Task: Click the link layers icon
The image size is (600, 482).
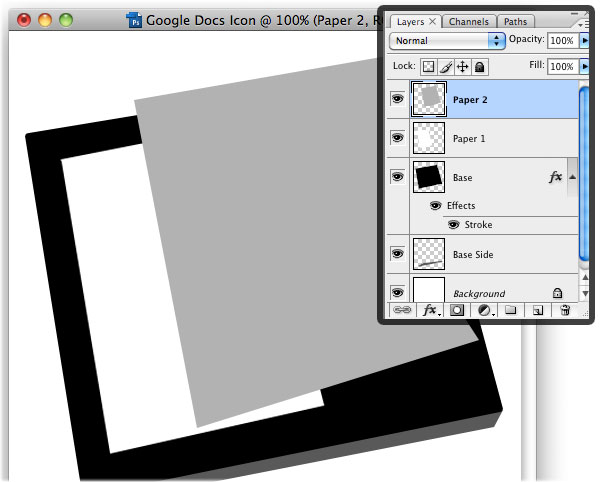Action: pyautogui.click(x=402, y=310)
